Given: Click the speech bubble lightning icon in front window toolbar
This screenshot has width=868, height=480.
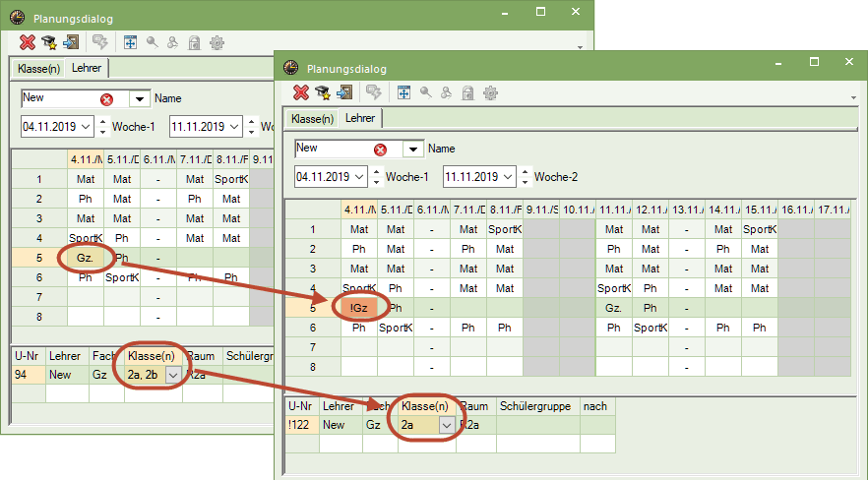Looking at the screenshot, I should click(374, 92).
